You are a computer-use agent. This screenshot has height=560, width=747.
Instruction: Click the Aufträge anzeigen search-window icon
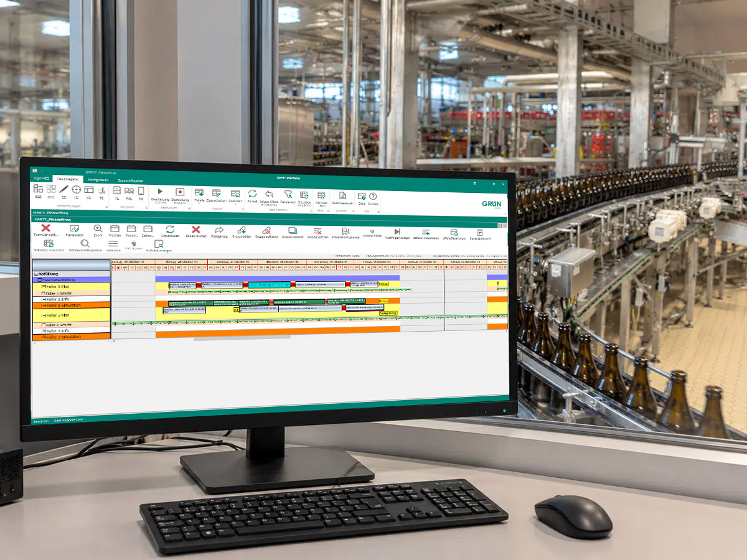159,244
